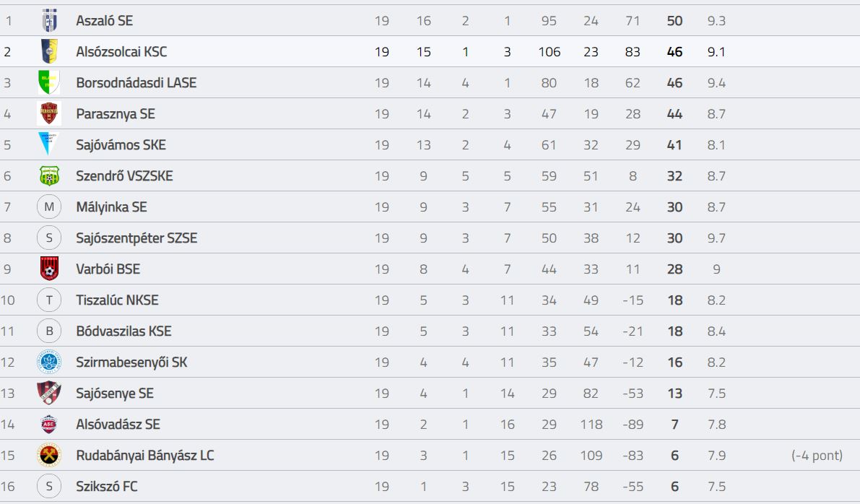Open the Szikszó FC team link
Image resolution: width=860 pixels, height=504 pixels.
tap(107, 487)
